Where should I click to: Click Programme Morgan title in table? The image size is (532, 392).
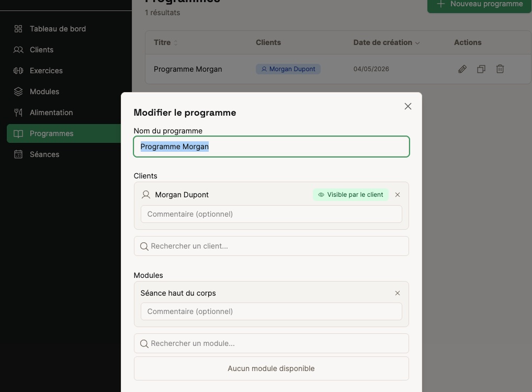[x=188, y=69]
